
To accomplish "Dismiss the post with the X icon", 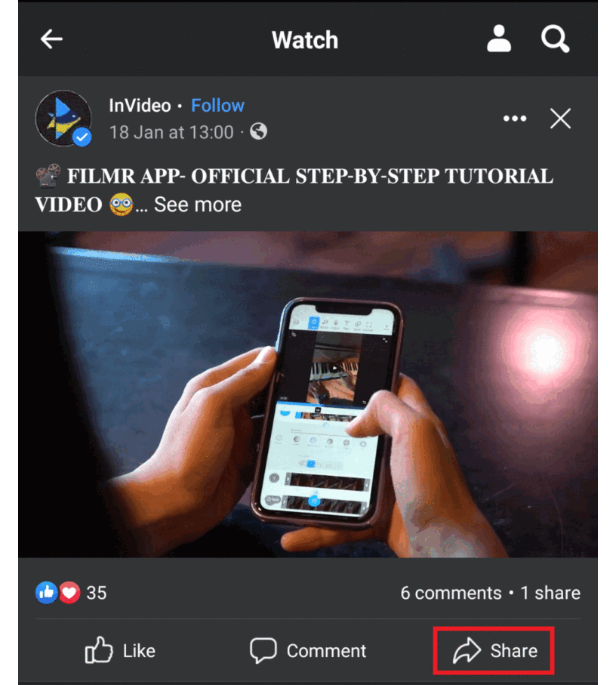I will (x=560, y=119).
